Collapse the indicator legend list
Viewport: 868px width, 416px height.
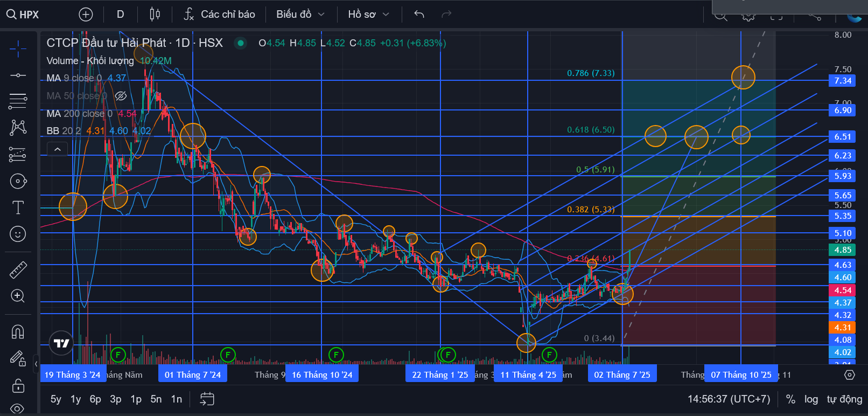coord(58,149)
